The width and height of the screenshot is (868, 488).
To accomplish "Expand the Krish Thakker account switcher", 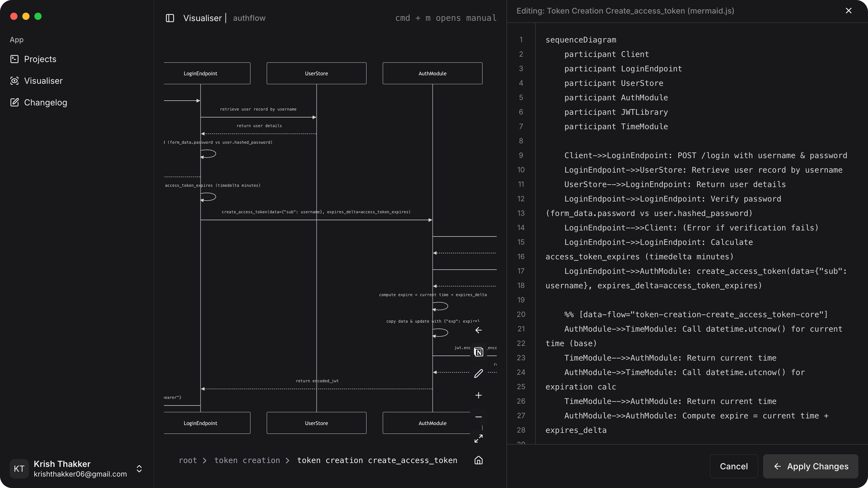I will coord(139,469).
